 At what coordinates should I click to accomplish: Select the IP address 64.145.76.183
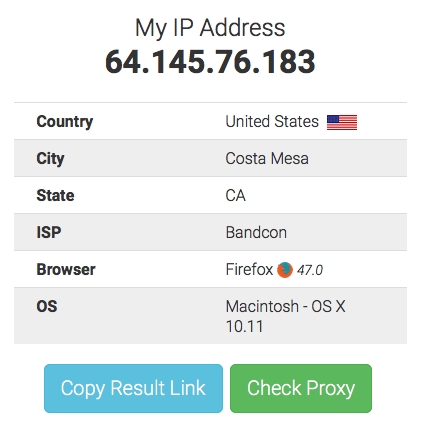[x=210, y=62]
